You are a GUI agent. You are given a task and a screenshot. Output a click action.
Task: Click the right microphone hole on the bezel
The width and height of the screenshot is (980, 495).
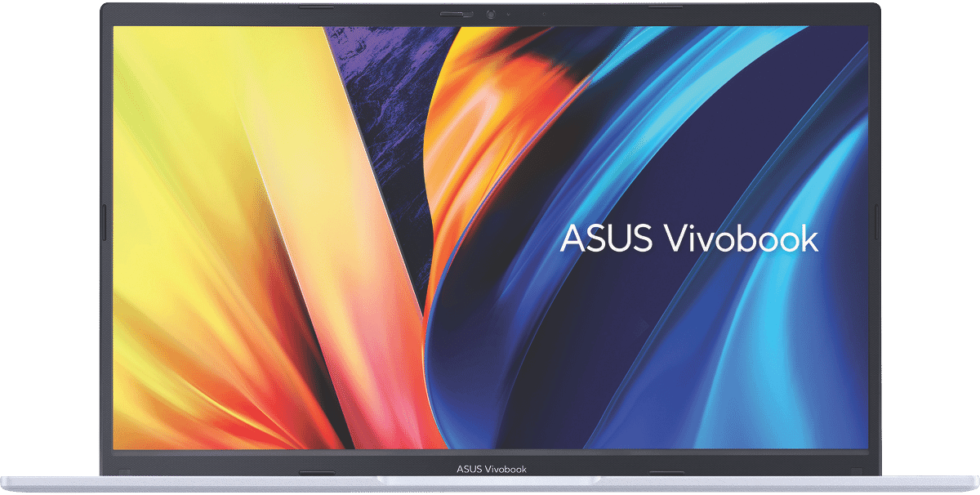(x=544, y=14)
